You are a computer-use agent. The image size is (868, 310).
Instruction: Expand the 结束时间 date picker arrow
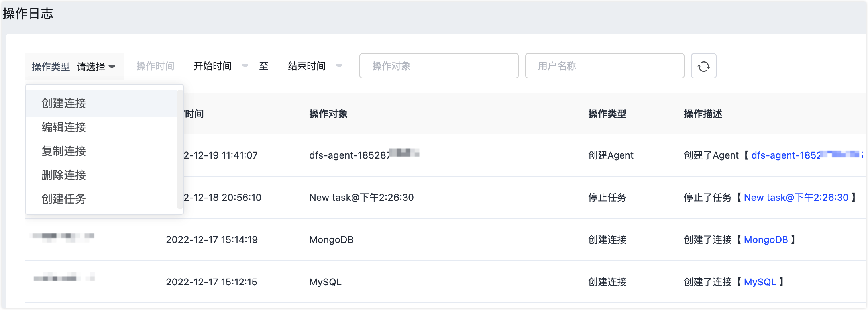(x=339, y=66)
